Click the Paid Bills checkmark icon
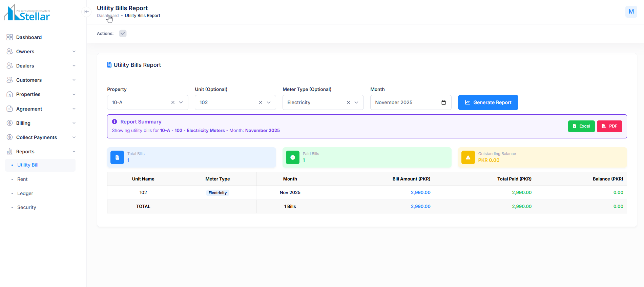 (292, 157)
